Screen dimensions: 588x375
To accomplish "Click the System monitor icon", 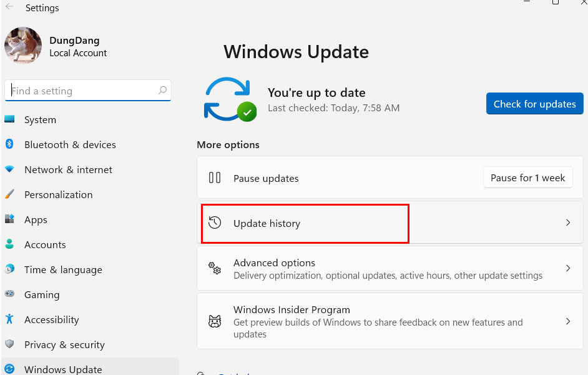I will (x=9, y=119).
